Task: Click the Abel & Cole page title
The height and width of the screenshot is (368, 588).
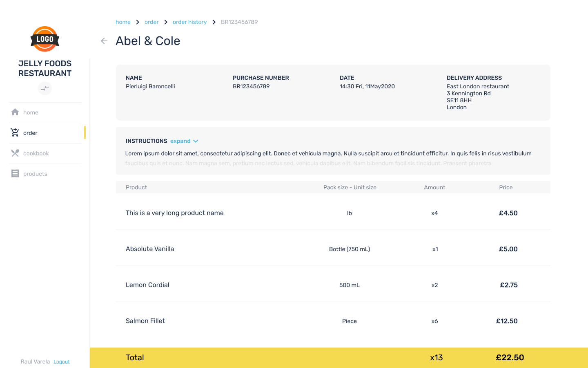Action: (x=148, y=41)
